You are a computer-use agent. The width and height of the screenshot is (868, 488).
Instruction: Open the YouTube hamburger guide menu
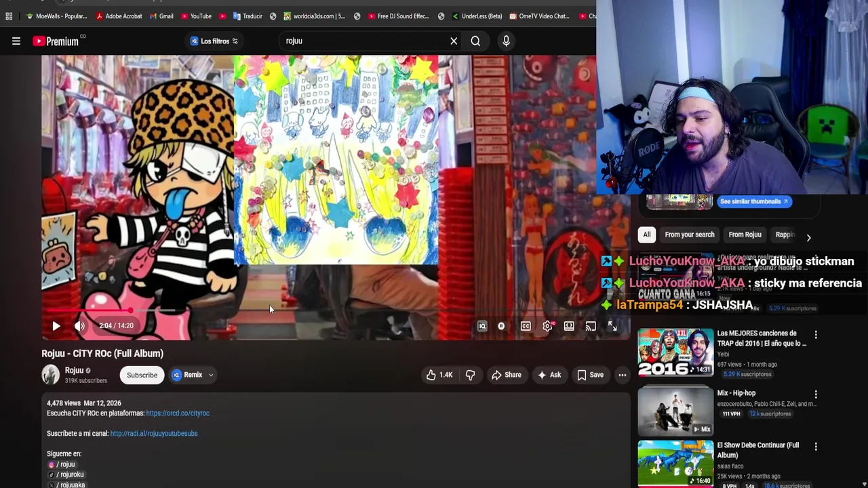click(x=16, y=41)
